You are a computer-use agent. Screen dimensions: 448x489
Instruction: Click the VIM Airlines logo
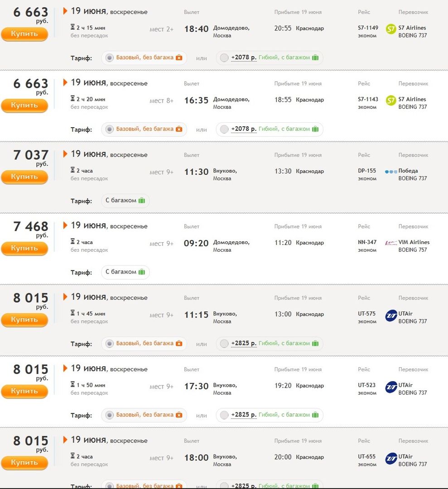pyautogui.click(x=390, y=243)
